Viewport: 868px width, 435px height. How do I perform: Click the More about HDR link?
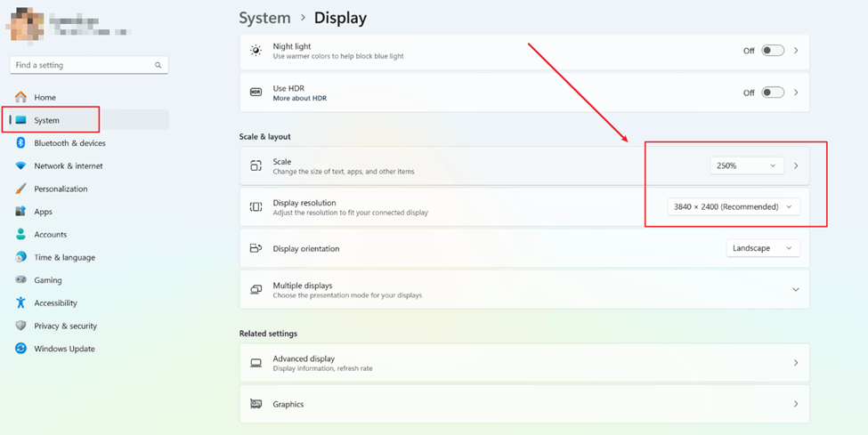299,98
